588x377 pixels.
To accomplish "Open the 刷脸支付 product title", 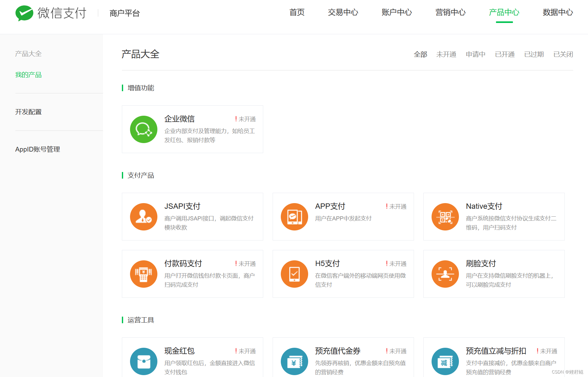I will (x=481, y=263).
